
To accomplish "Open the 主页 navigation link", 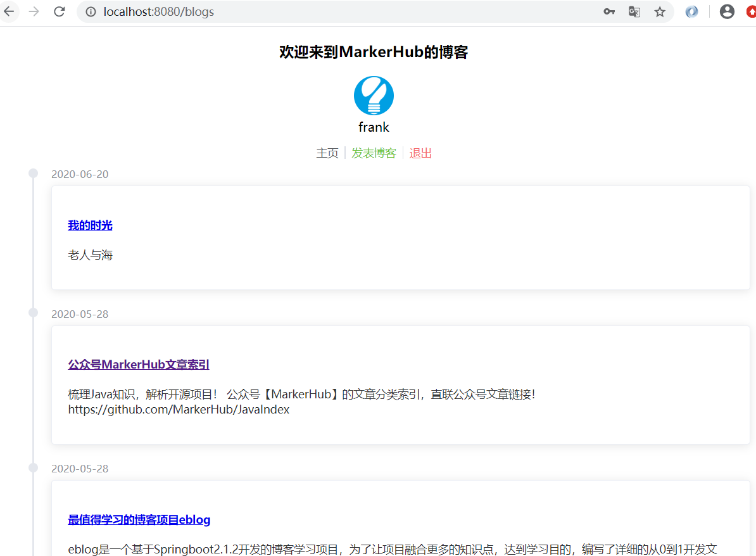I will pyautogui.click(x=327, y=153).
